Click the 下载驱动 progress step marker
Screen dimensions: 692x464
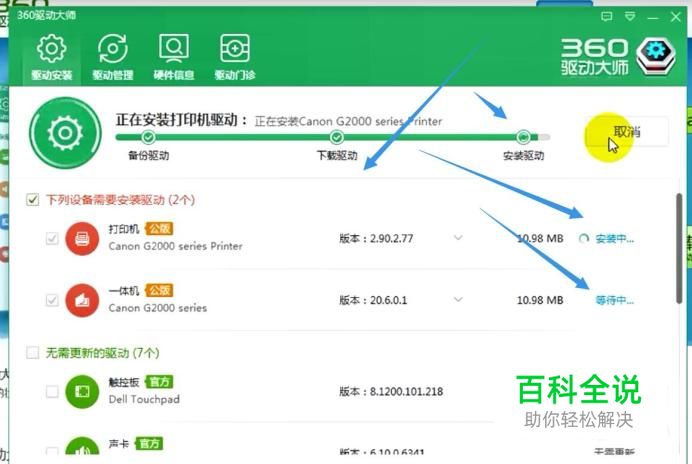337,137
